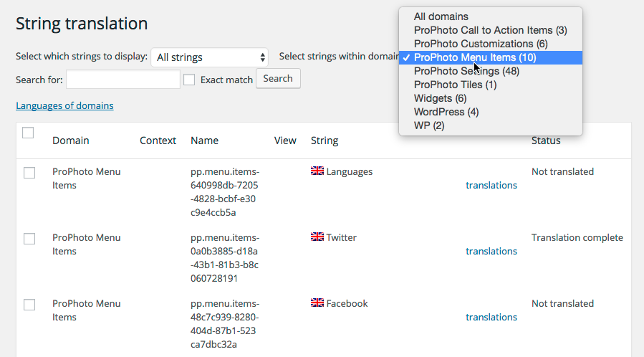
Task: Click the UK flag beside Twitter string
Action: point(317,237)
